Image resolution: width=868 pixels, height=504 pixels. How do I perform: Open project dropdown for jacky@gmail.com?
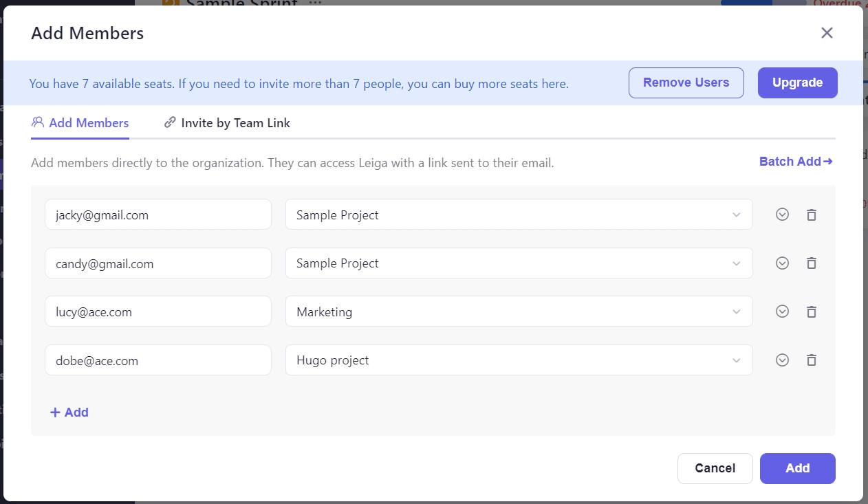click(x=519, y=215)
